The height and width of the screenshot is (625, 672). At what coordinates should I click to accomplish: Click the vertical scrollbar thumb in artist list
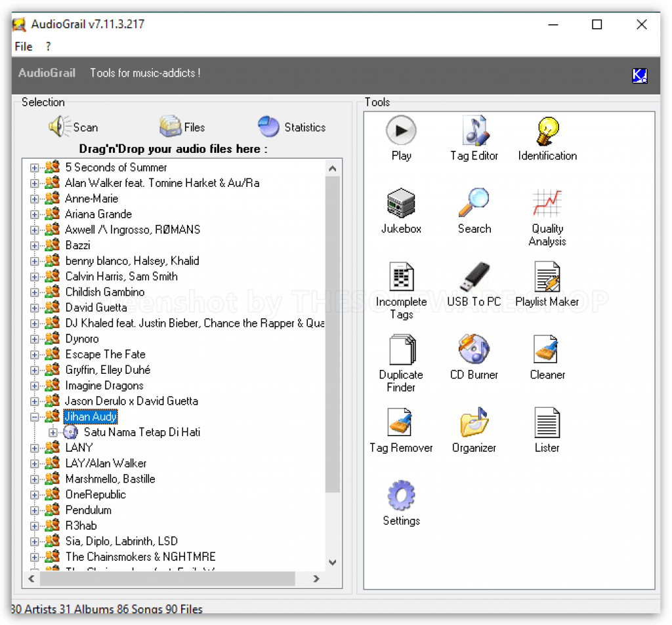(x=333, y=334)
